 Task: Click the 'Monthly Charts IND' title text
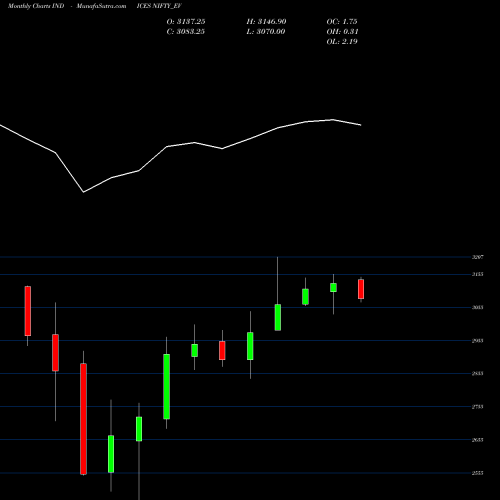(x=36, y=6)
